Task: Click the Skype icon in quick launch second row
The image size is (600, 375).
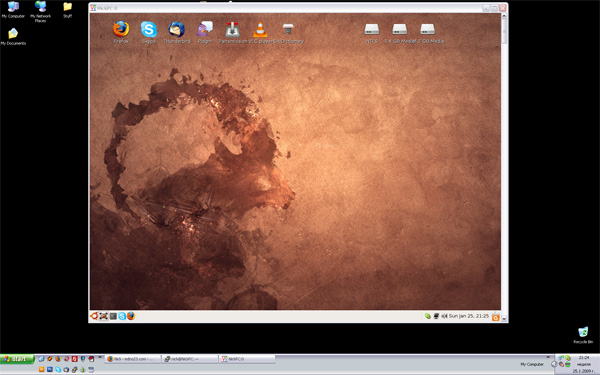Action: click(58, 370)
